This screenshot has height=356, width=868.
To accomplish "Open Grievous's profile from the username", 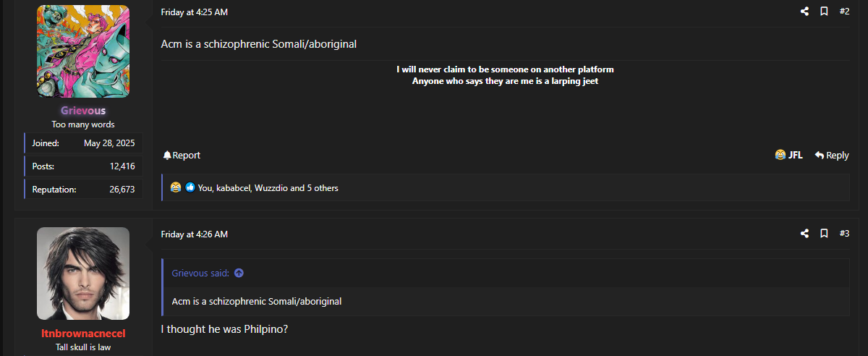I will tap(83, 111).
